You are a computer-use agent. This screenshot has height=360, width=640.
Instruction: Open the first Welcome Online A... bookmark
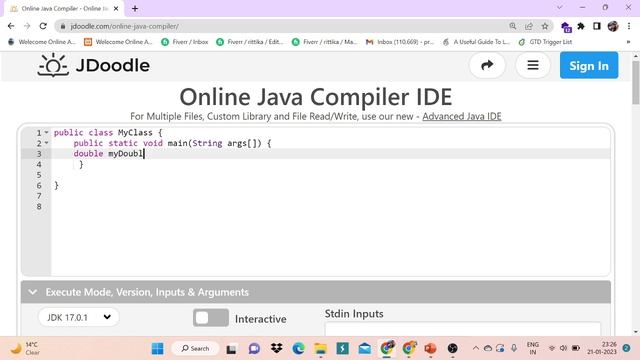click(x=42, y=42)
